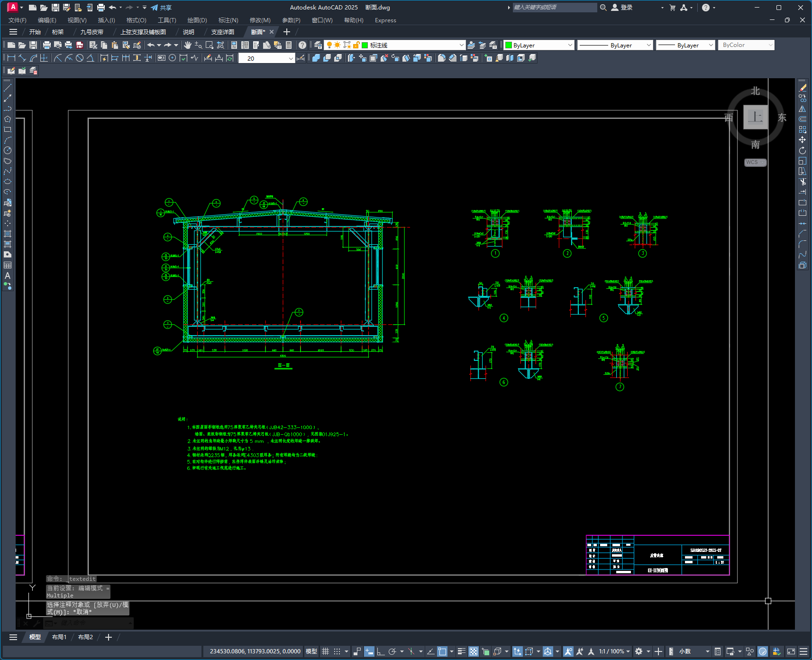
Task: Click the Save icon in quick access bar
Action: point(55,8)
